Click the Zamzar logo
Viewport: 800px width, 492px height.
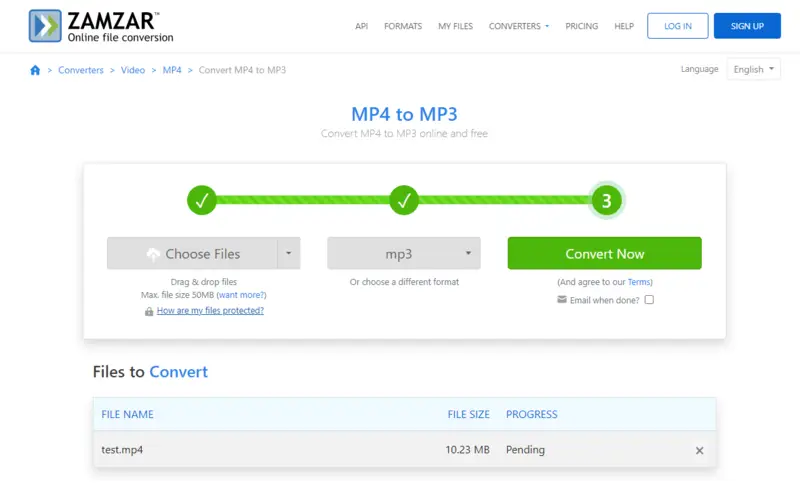[x=101, y=26]
